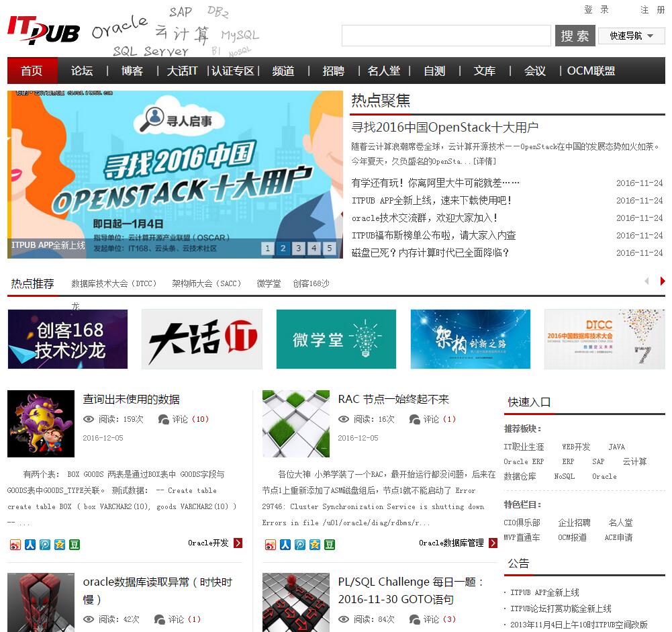Open headline 寻找2016中国OpenStack十大用户
This screenshot has height=632, width=672.
pos(444,128)
